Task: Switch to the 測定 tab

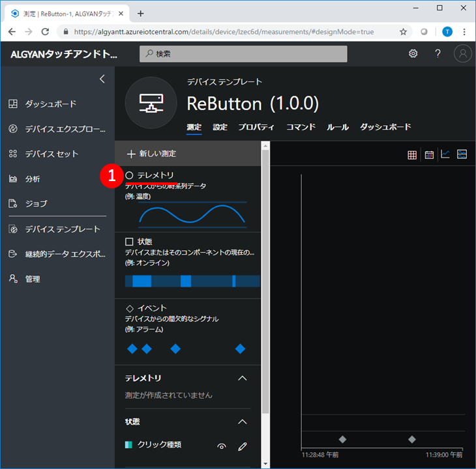Action: click(x=194, y=127)
